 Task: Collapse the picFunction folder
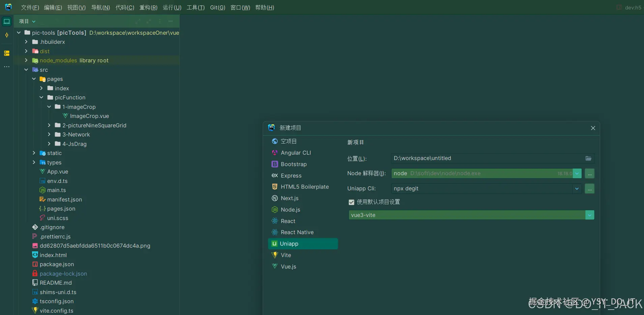click(41, 97)
